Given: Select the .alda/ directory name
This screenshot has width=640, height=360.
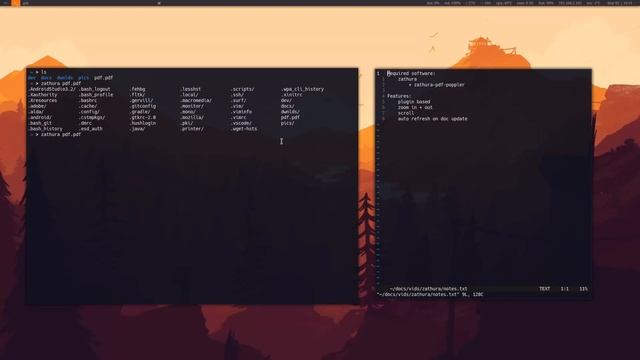Looking at the screenshot, I should 36,112.
